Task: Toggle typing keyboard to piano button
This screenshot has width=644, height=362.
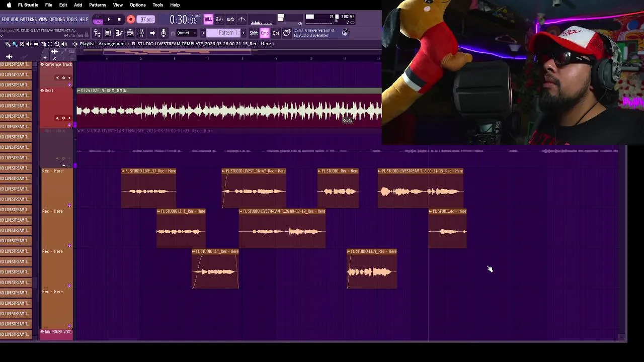Action: [208, 19]
